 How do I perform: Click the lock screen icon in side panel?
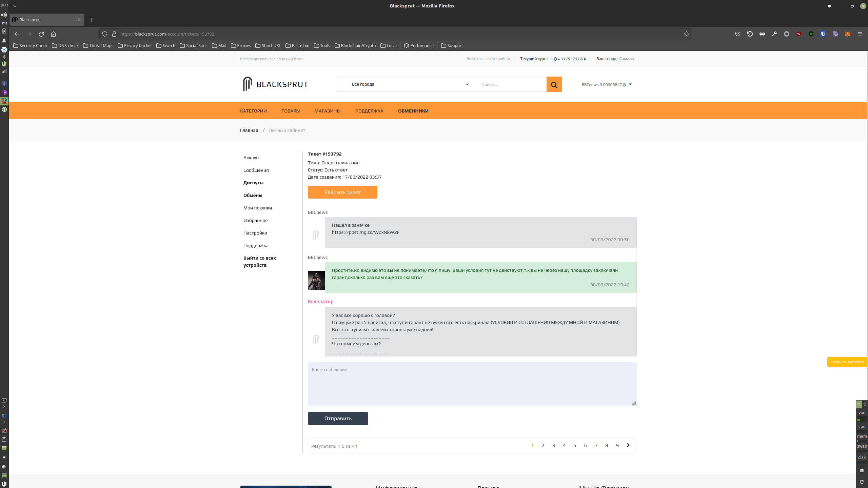pos(862,470)
